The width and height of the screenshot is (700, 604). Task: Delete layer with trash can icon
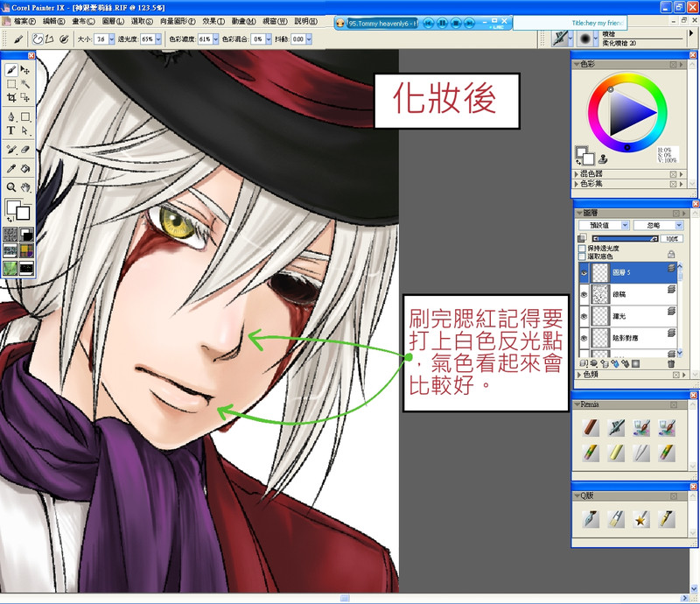click(x=671, y=363)
